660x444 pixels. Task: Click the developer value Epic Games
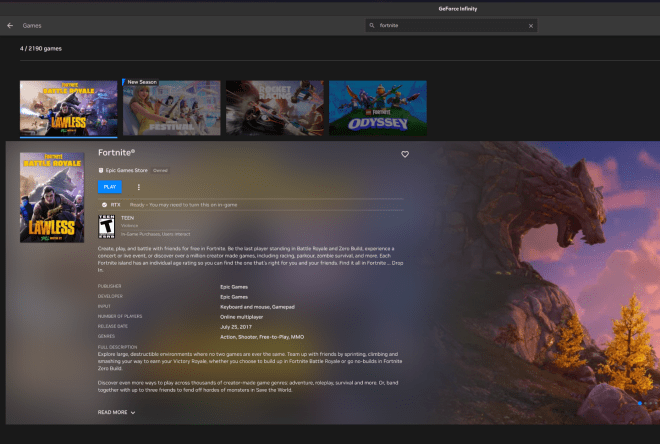pos(234,297)
